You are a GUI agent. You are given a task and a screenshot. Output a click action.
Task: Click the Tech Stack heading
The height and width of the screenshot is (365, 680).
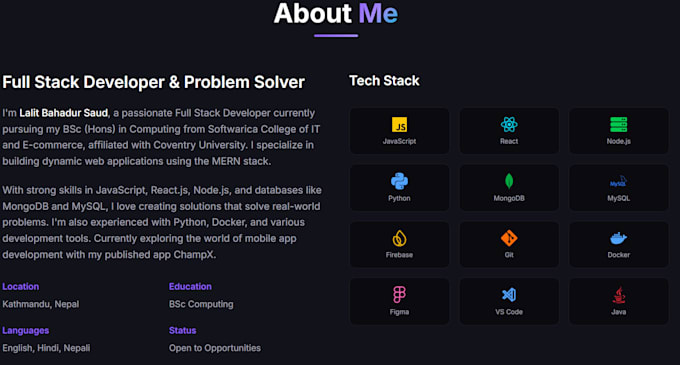pyautogui.click(x=384, y=81)
